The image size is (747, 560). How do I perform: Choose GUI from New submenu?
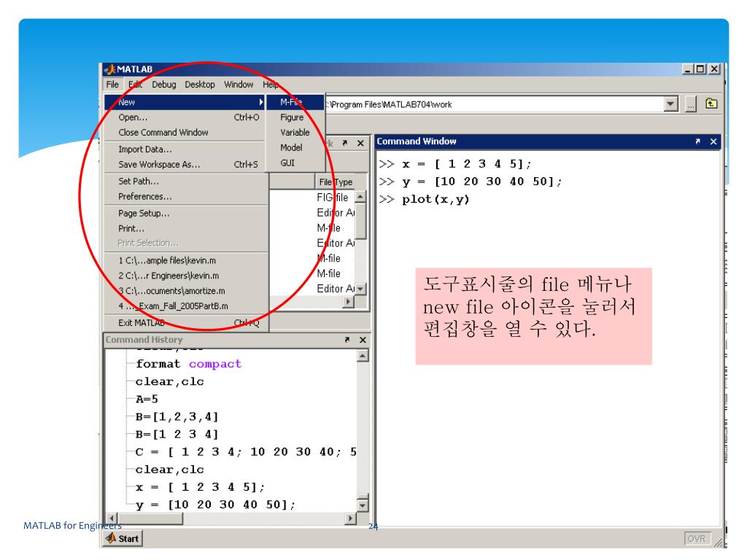295,163
